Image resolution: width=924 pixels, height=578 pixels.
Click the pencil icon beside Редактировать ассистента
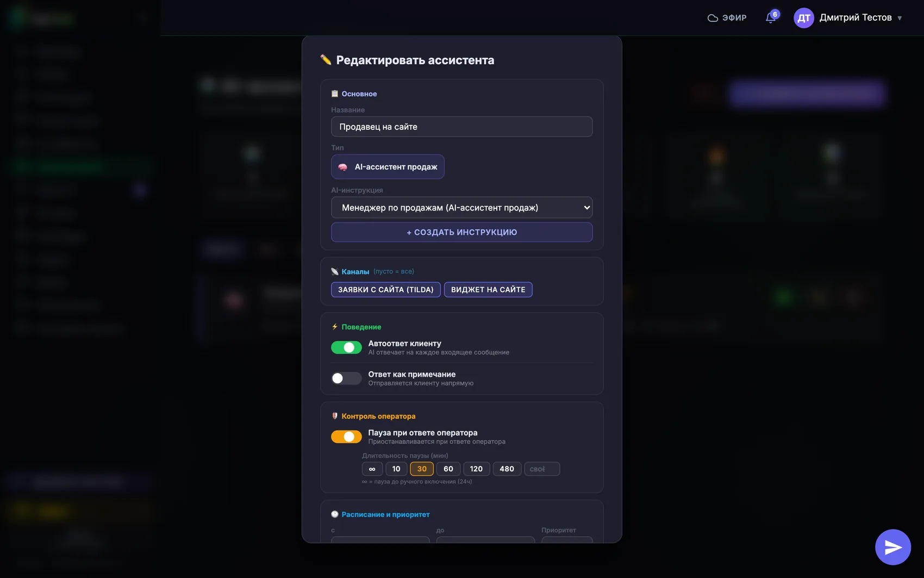tap(326, 60)
